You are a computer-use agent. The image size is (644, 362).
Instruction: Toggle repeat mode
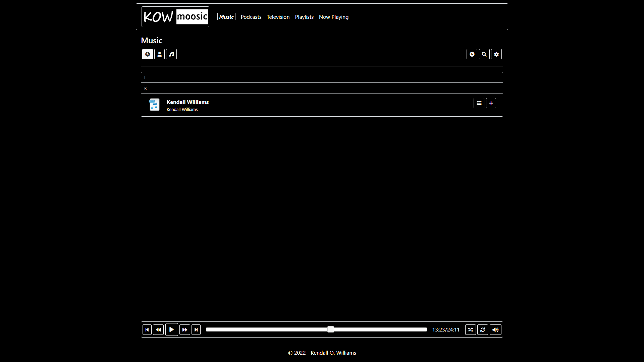(482, 330)
